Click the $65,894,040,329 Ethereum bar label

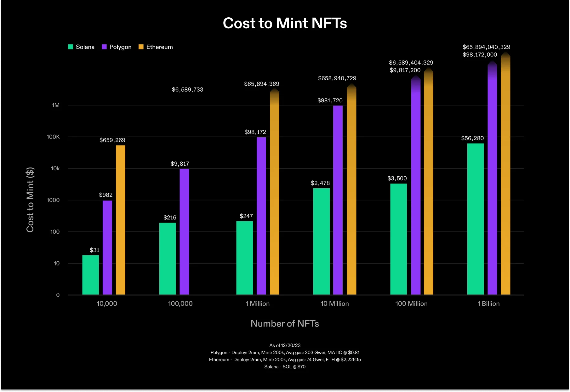pyautogui.click(x=486, y=47)
